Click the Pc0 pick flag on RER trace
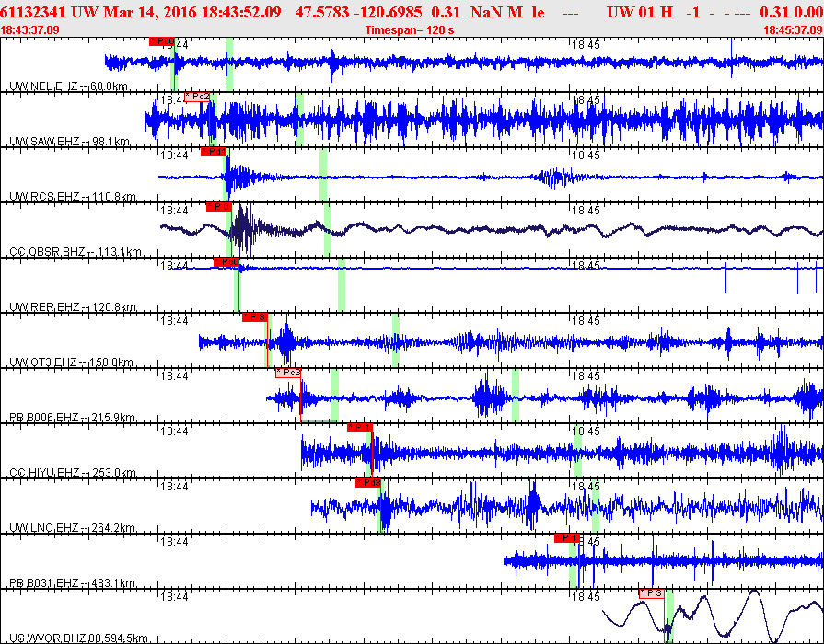This screenshot has width=824, height=644. point(226,262)
